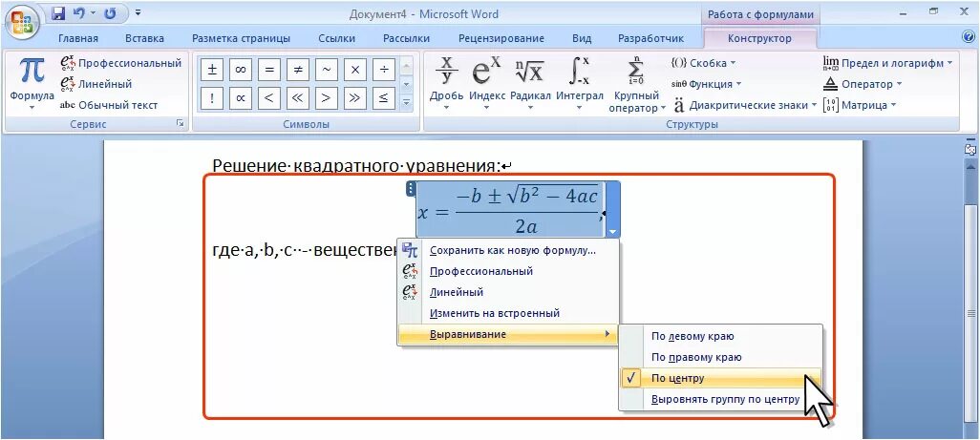Open the Дробь fraction structures
The height and width of the screenshot is (440, 980).
[x=446, y=83]
